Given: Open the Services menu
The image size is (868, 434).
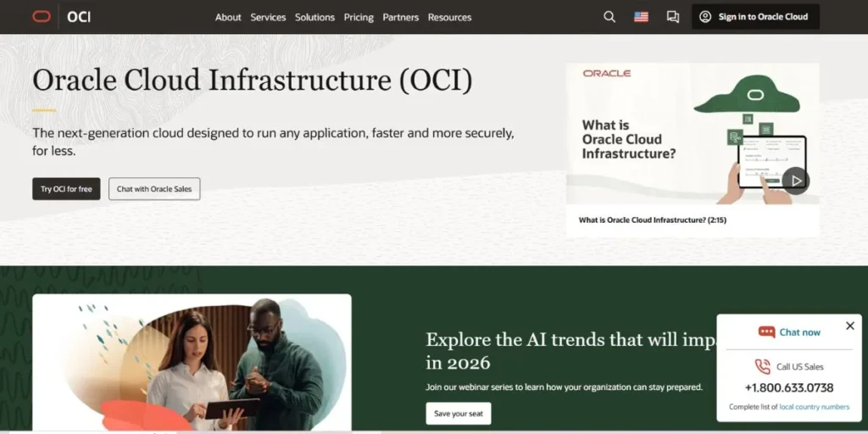Looking at the screenshot, I should click(x=268, y=17).
